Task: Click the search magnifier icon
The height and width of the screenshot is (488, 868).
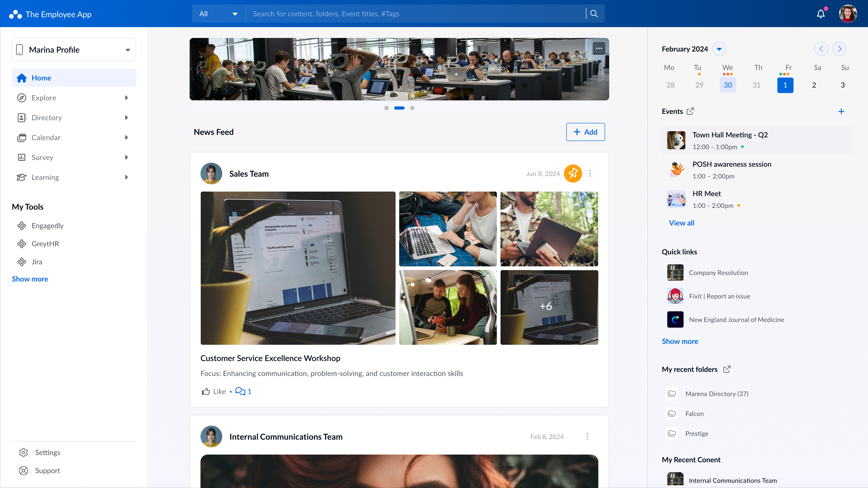Action: click(594, 14)
